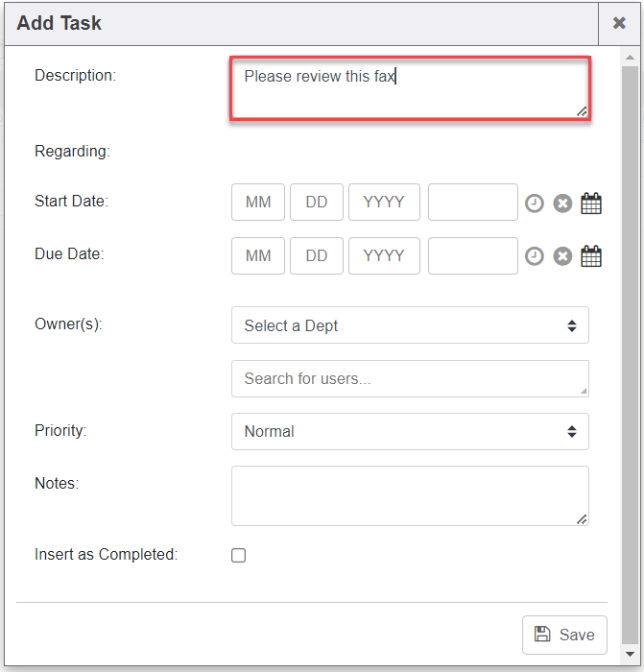Tick the Insert as Completed checkbox
The image size is (644, 672).
click(239, 555)
